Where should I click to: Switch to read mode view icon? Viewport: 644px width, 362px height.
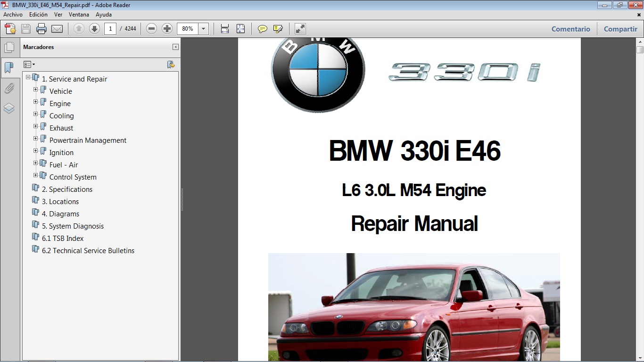(x=300, y=29)
